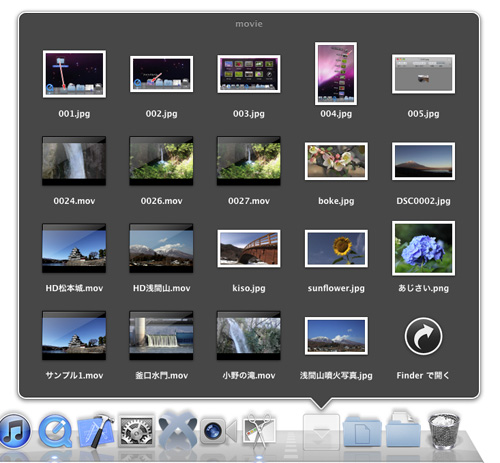Open System Preferences gear icon
Image resolution: width=500 pixels, height=463 pixels.
[136, 431]
